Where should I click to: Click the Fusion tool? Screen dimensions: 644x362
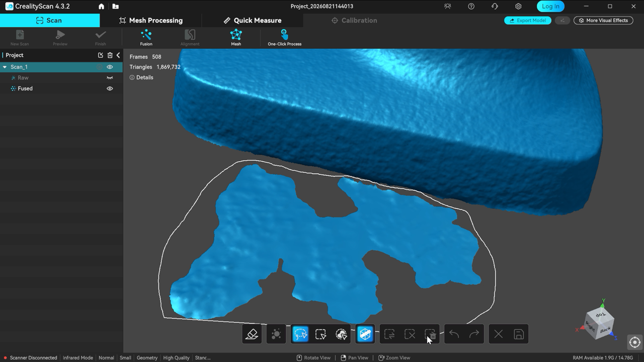[146, 38]
